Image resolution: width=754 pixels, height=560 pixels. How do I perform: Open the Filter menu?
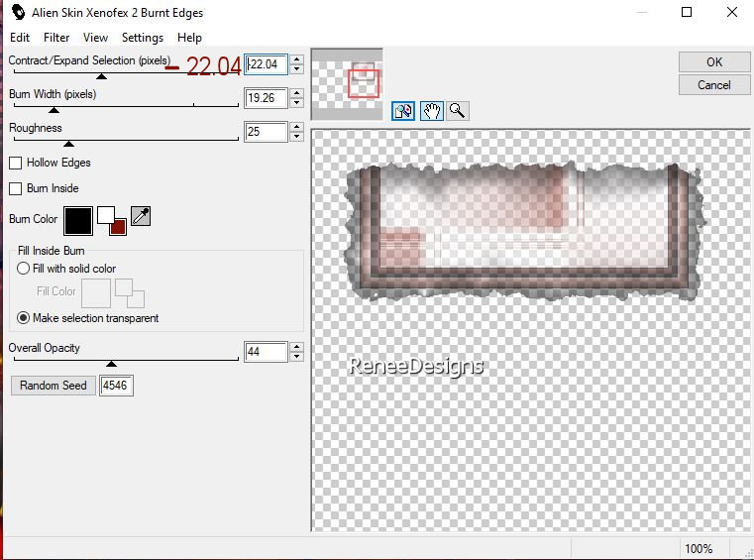pyautogui.click(x=56, y=38)
